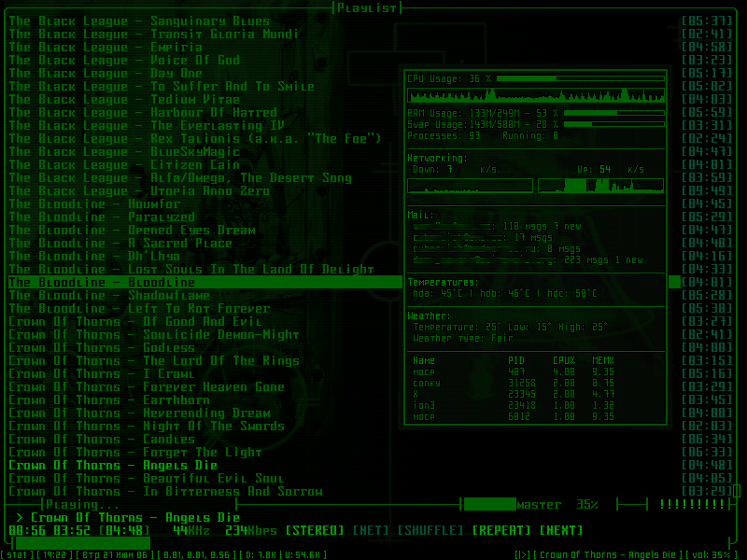Toggle the [SHUFFLE] playback mode
Screen dimensions: 747x560
pyautogui.click(x=430, y=530)
